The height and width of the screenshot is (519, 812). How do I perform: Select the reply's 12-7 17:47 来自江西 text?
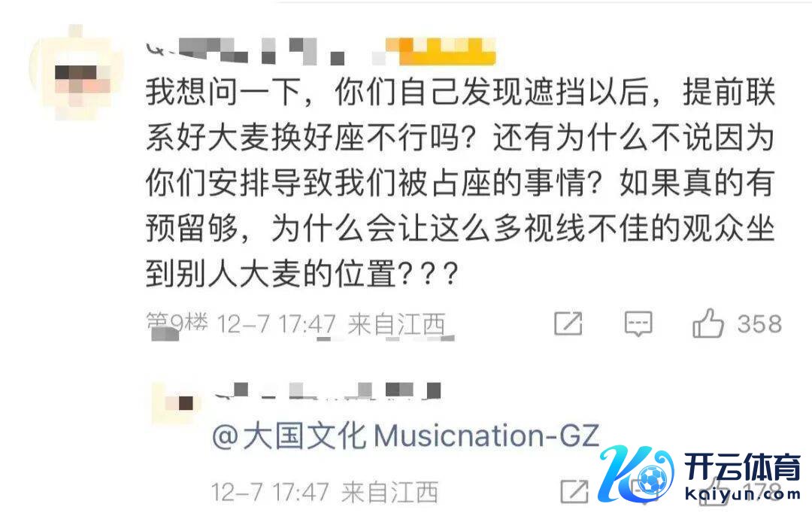325,492
